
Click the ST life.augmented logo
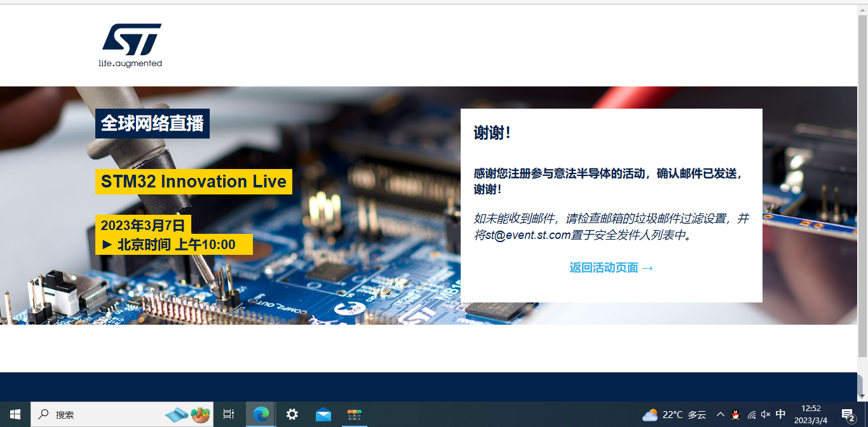click(x=132, y=45)
